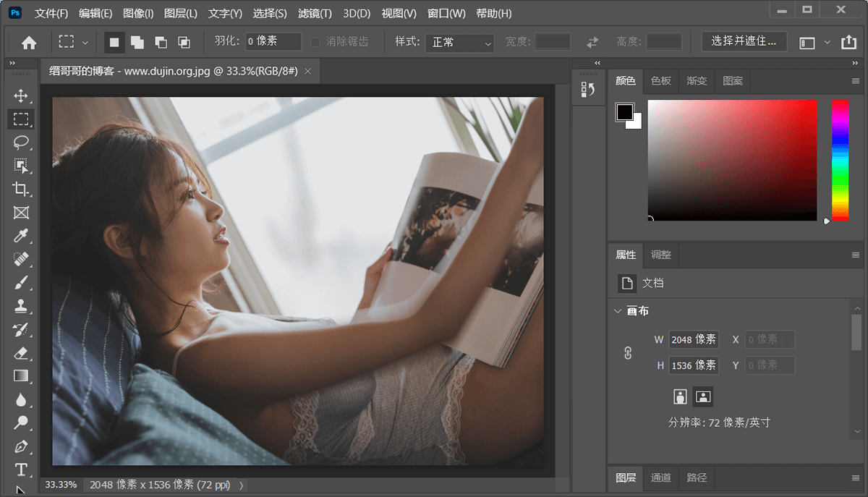Open the History panel icon
This screenshot has height=497, width=868.
[x=588, y=90]
